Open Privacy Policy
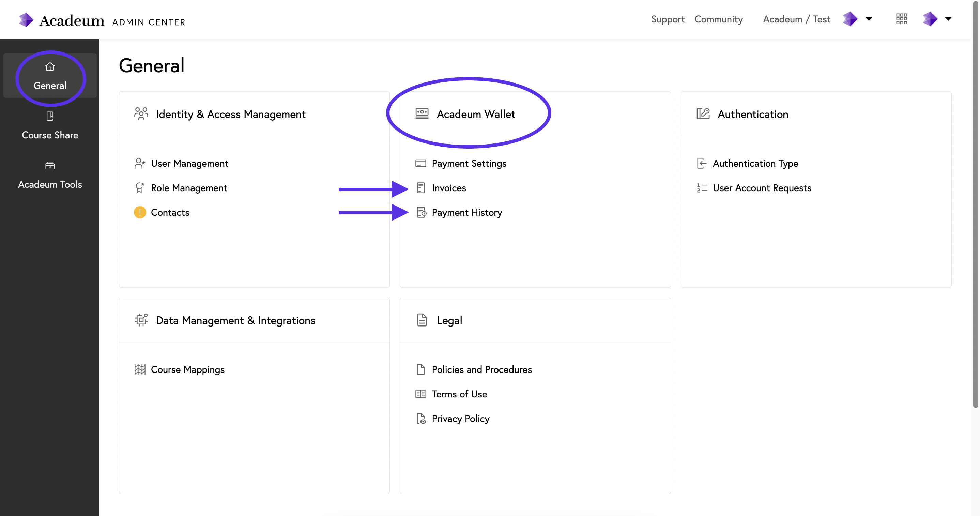 (x=460, y=419)
